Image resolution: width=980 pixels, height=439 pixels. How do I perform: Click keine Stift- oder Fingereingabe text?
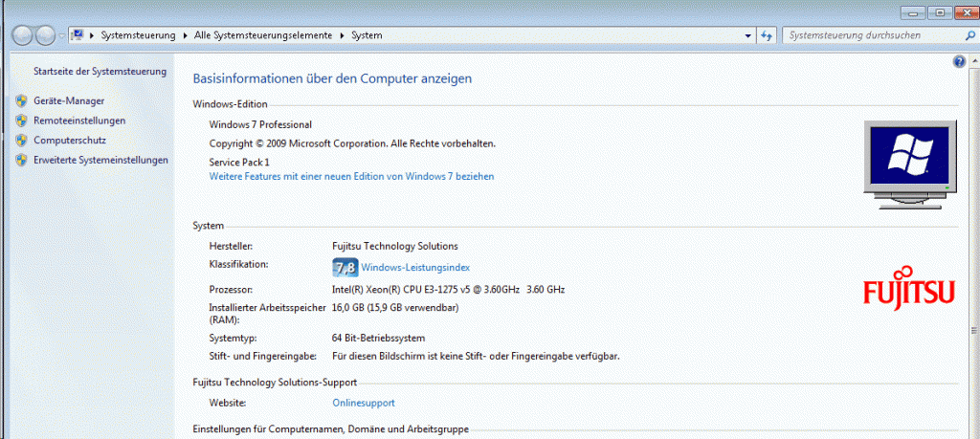click(x=477, y=357)
